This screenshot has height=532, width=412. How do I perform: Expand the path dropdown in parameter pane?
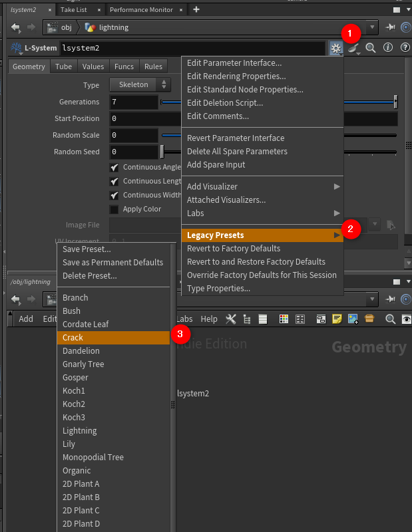tap(372, 27)
